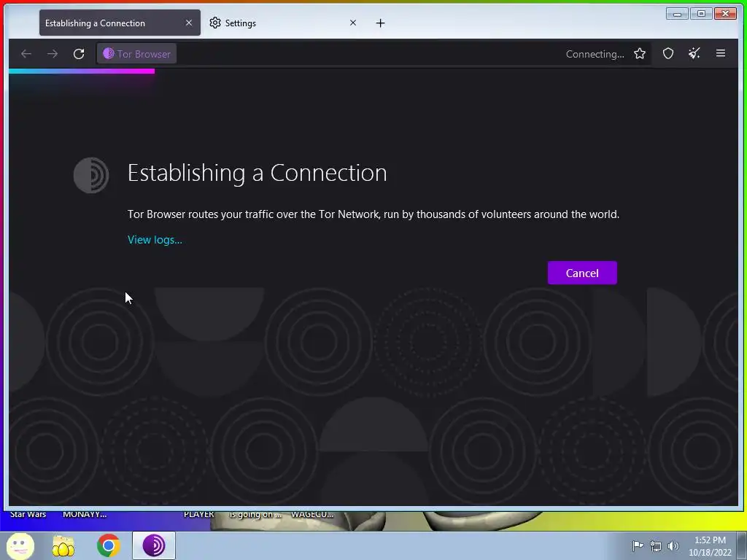This screenshot has height=560, width=747.
Task: Open the Start menu smiley button
Action: point(20,545)
